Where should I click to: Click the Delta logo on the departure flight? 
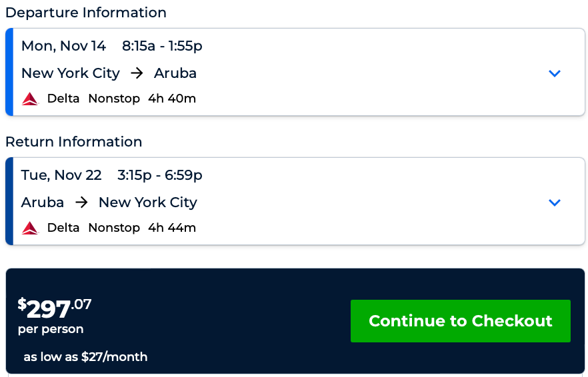click(31, 99)
